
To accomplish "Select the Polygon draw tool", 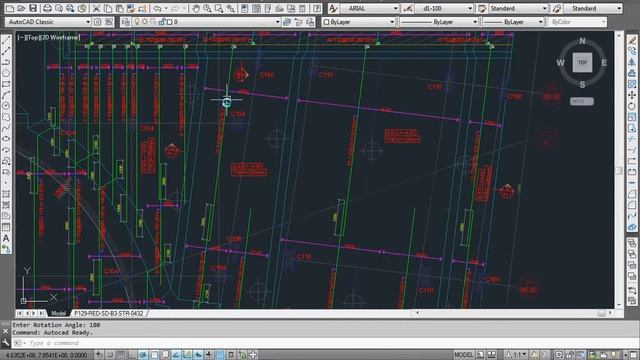I will [x=6, y=73].
